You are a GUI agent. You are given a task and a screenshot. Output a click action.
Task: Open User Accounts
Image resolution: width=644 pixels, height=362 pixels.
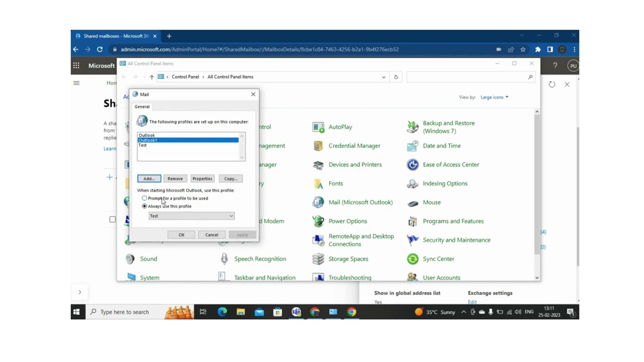pos(434,278)
